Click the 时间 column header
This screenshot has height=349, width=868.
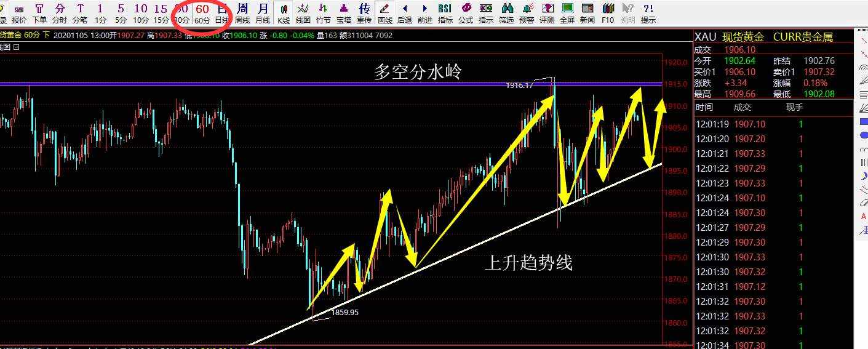pos(704,107)
